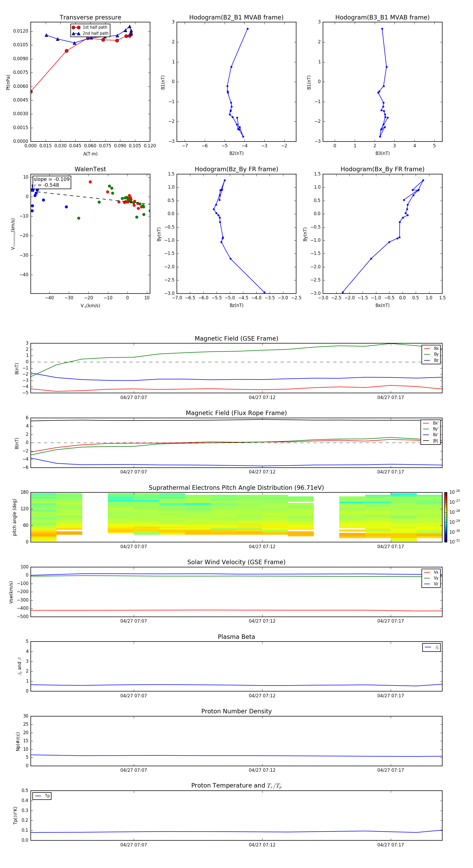Select the '1st half path' legend entry

(x=90, y=27)
